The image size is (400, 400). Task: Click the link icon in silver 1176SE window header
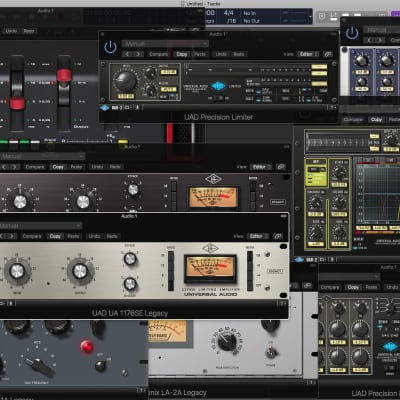(x=278, y=236)
